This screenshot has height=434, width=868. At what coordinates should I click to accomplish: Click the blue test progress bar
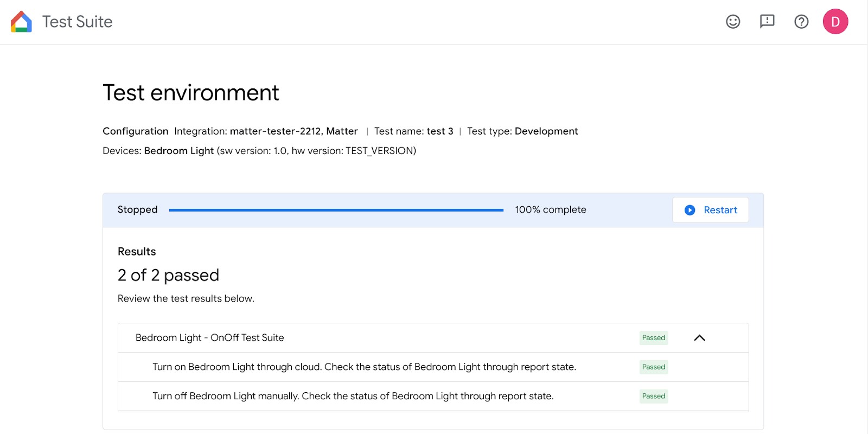(x=336, y=210)
